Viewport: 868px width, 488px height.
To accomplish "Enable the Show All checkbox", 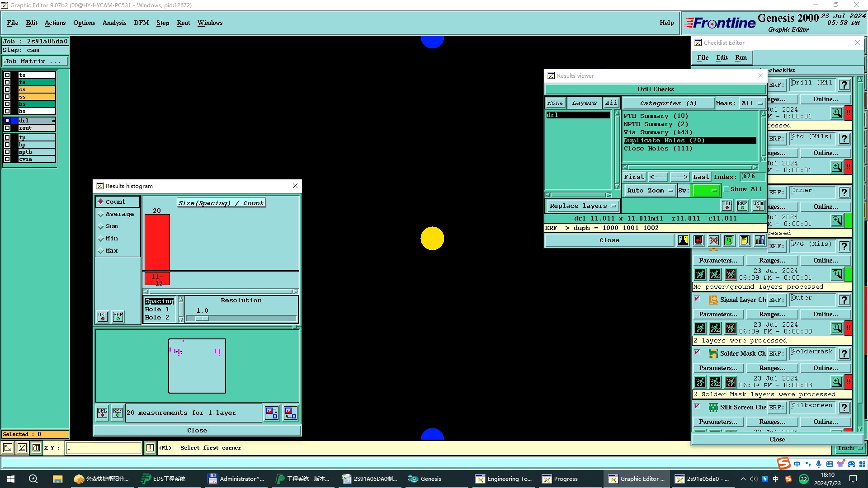I will 726,189.
